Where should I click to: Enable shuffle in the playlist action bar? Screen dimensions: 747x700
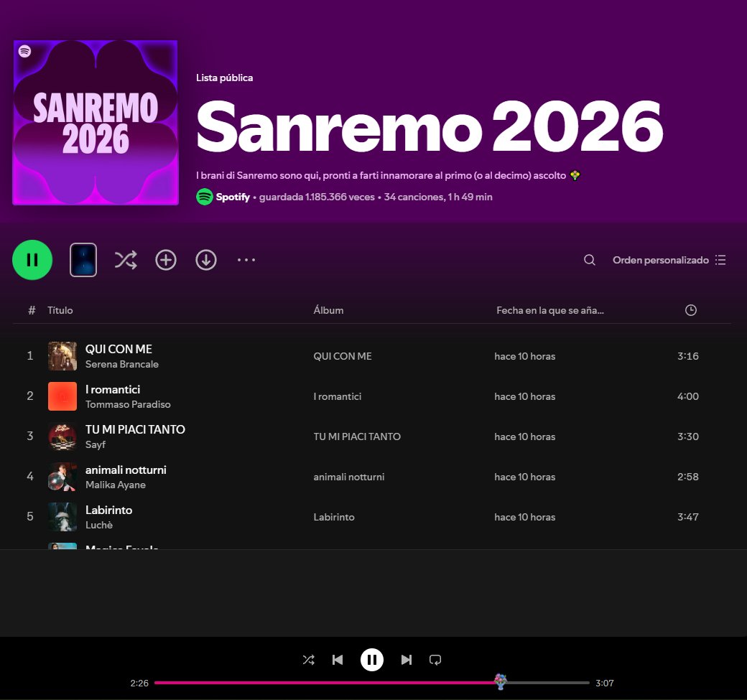click(126, 260)
